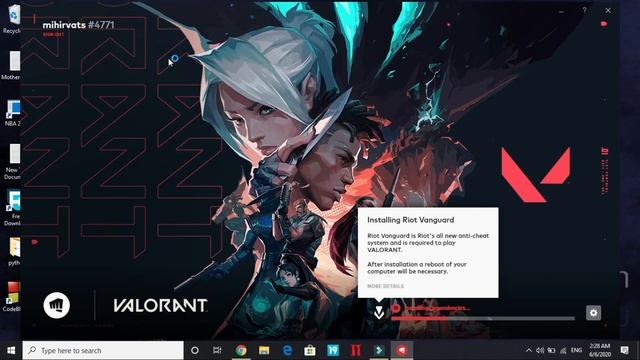640x360 pixels.
Task: Minimize the Riot launcher window
Action: click(x=562, y=11)
